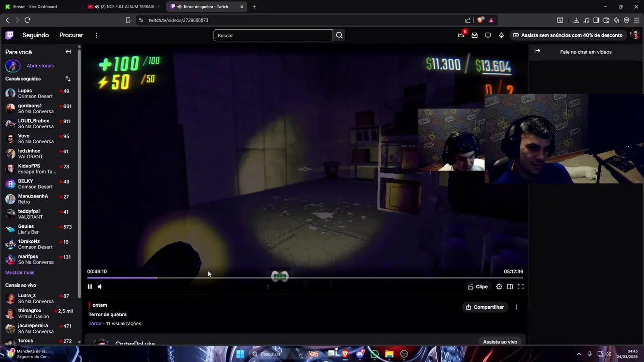
Task: Open the three-dot menu beside Procurar
Action: pos(97,35)
